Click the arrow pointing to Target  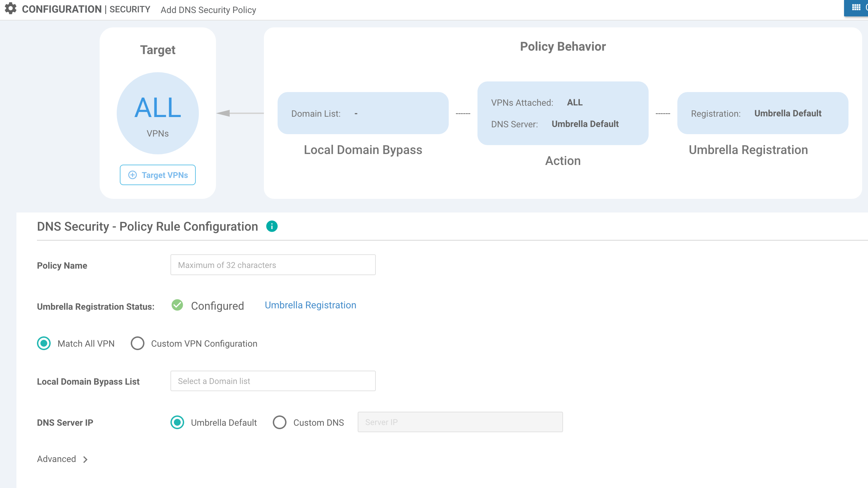[240, 113]
